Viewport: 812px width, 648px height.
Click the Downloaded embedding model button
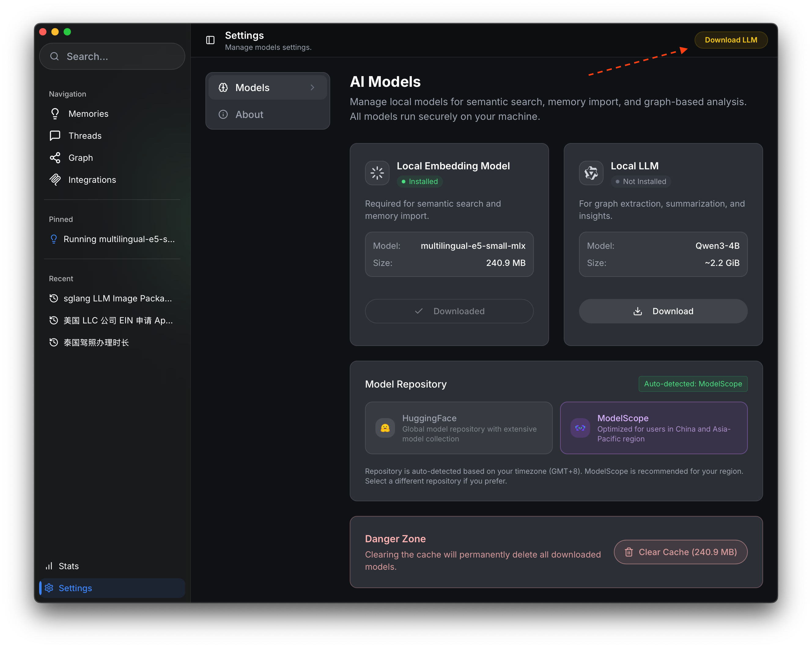[x=449, y=311]
